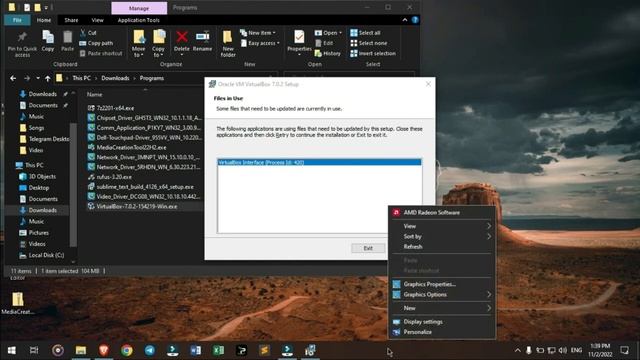Open recent locations dropdown arrow
Screen dimensions: 640x360
pyautogui.click(x=38, y=78)
